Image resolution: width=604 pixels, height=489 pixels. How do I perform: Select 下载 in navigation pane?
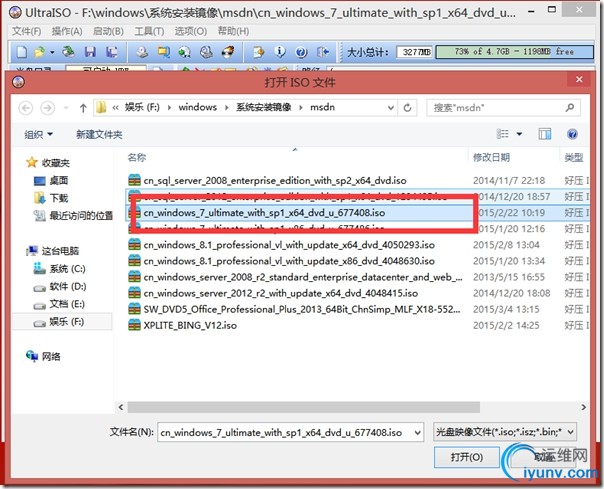(59, 198)
